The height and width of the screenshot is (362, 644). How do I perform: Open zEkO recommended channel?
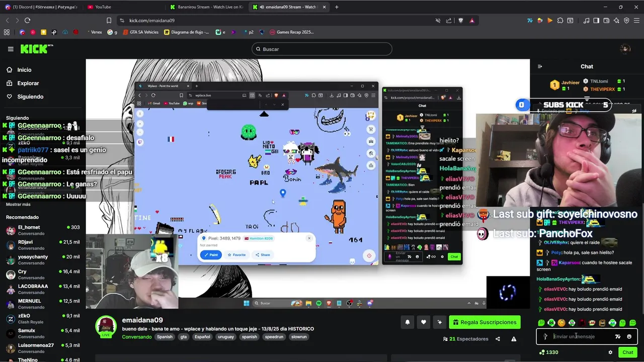coord(43,319)
